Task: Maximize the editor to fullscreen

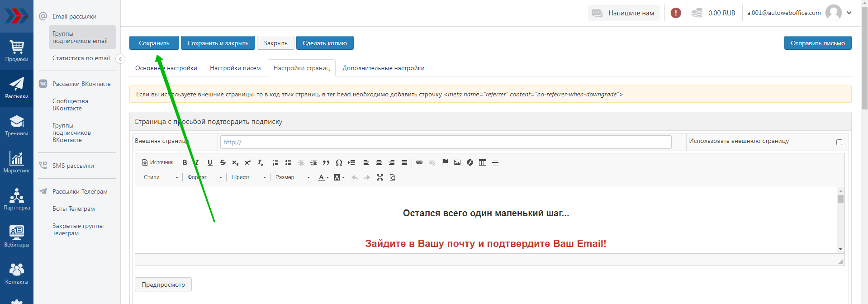Action: pos(380,177)
